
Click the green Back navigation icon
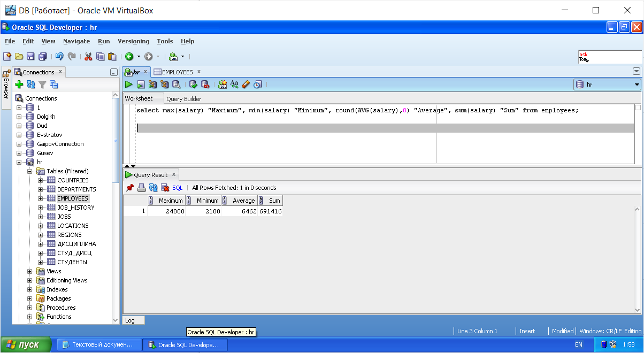pyautogui.click(x=129, y=56)
